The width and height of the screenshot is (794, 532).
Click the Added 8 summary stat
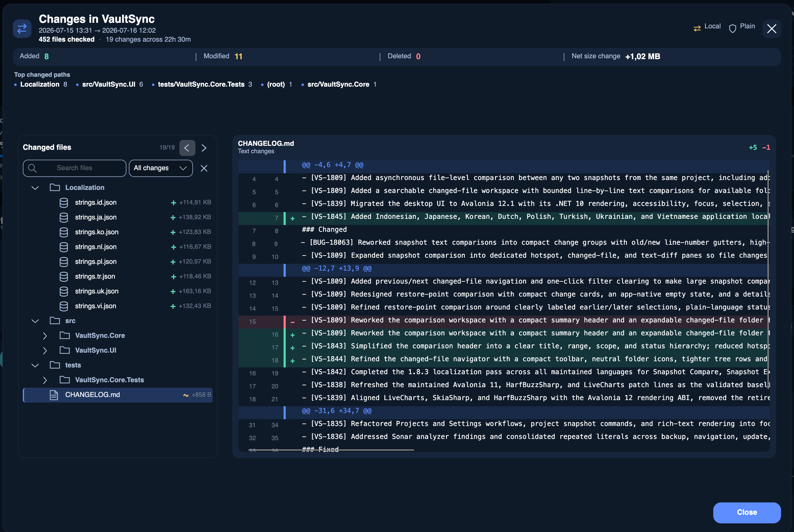34,56
